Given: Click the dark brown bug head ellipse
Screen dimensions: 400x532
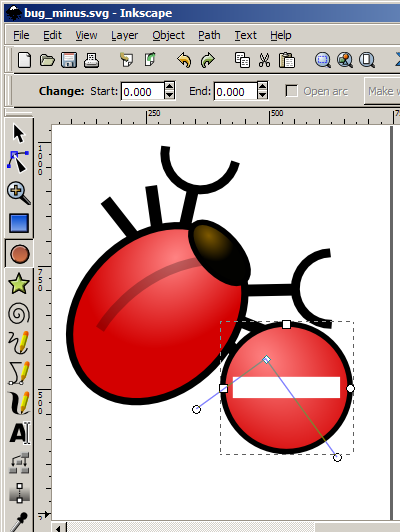Looking at the screenshot, I should point(220,252).
